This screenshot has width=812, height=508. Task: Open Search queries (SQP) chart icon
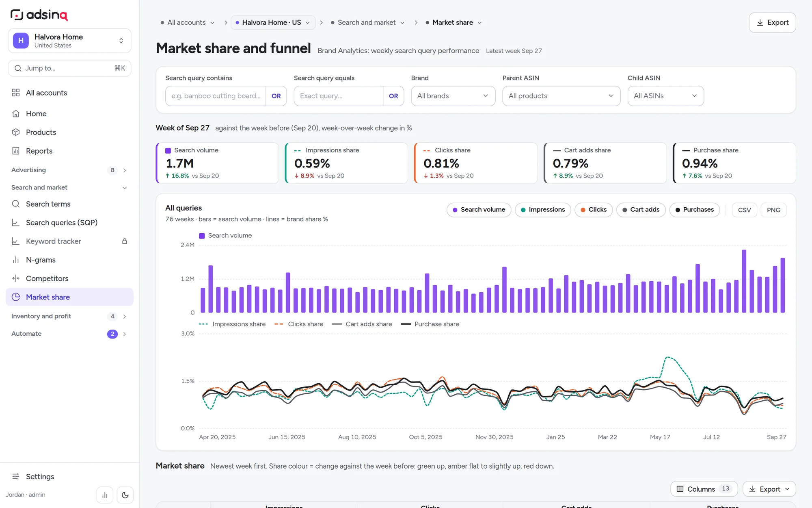click(x=16, y=223)
